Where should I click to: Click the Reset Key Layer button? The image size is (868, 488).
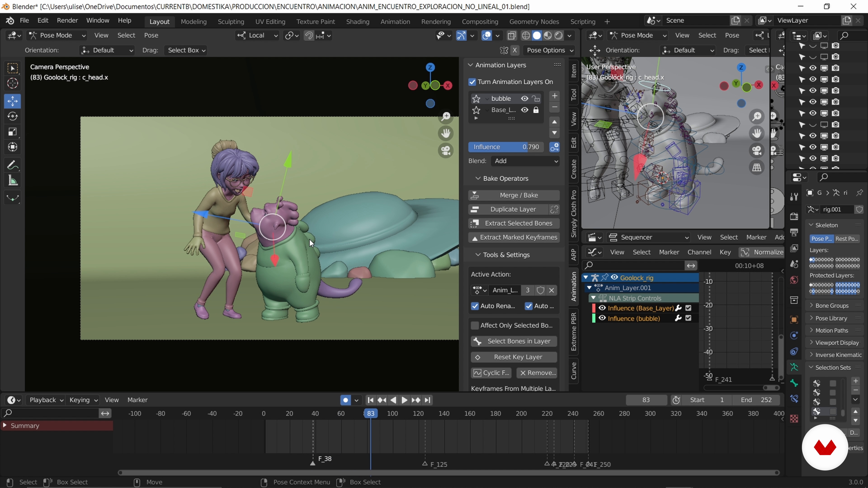pos(514,357)
